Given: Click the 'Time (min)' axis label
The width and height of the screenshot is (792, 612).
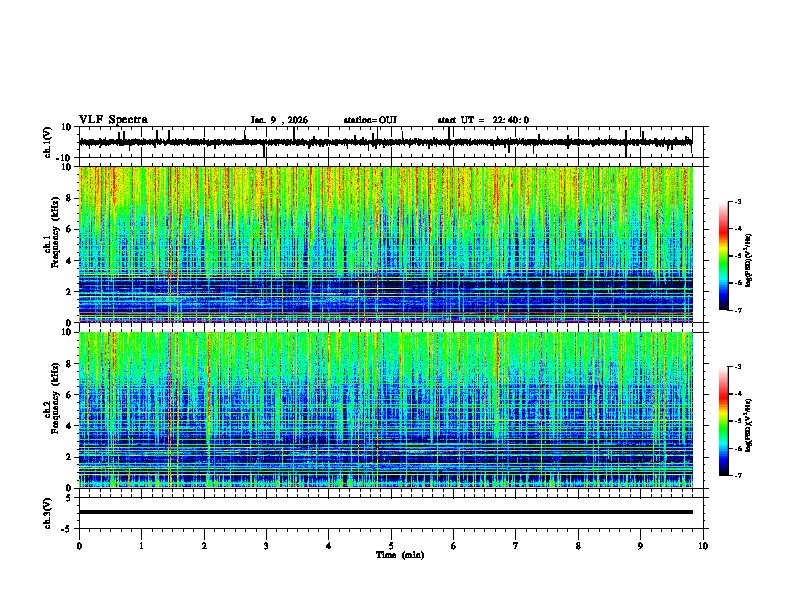Looking at the screenshot, I should click(400, 555).
